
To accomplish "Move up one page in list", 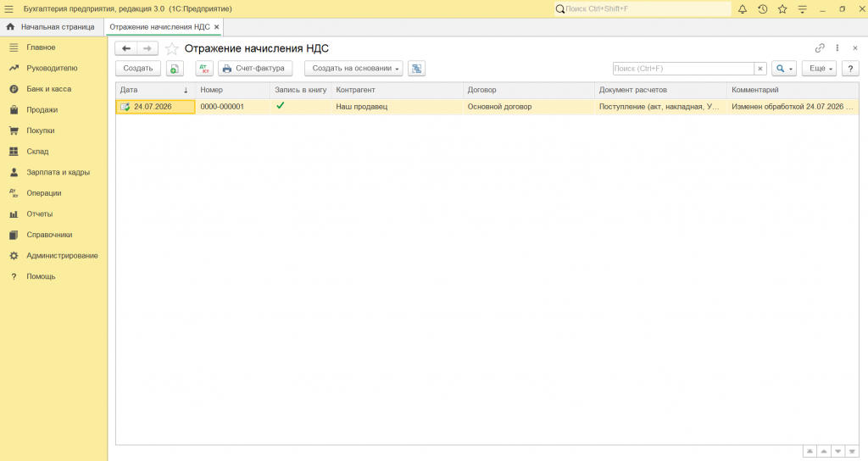I will (x=824, y=452).
